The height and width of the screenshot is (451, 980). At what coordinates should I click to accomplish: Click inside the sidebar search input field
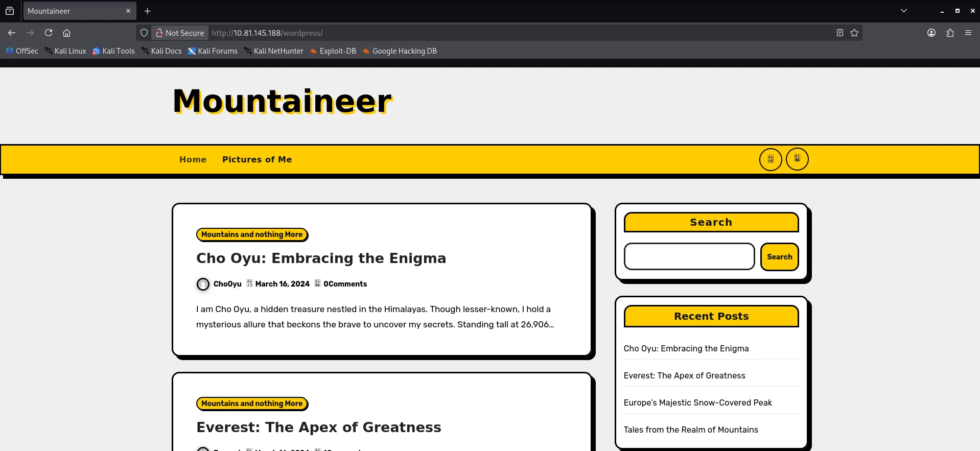(689, 256)
